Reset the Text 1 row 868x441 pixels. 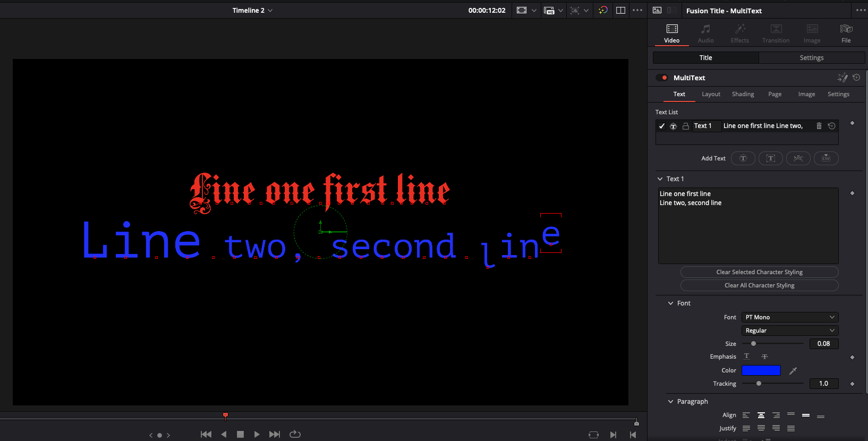pyautogui.click(x=832, y=126)
